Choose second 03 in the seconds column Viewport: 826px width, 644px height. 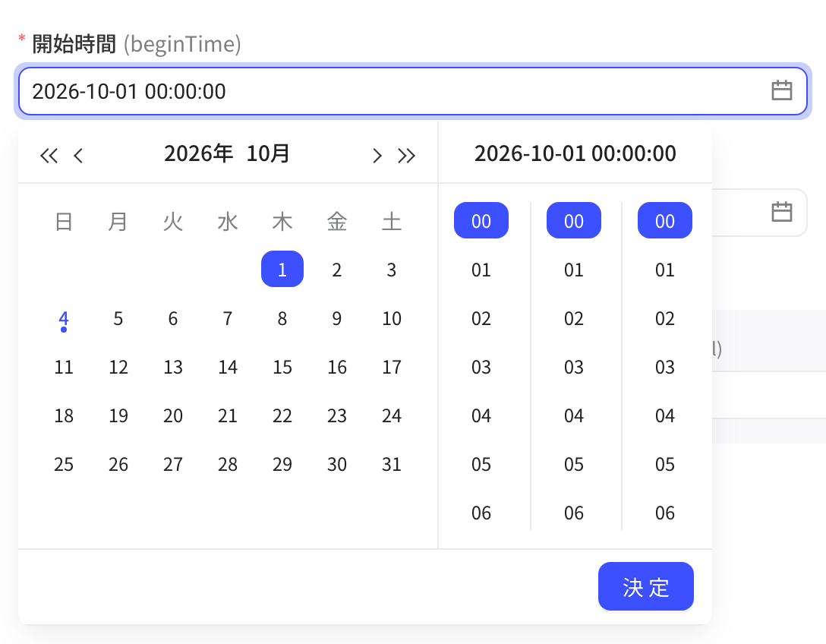tap(665, 367)
